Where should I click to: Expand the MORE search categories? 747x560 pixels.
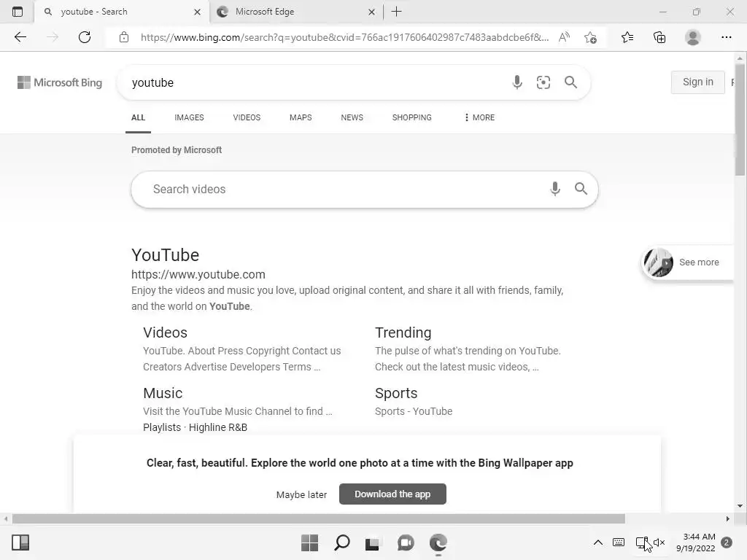pos(480,117)
